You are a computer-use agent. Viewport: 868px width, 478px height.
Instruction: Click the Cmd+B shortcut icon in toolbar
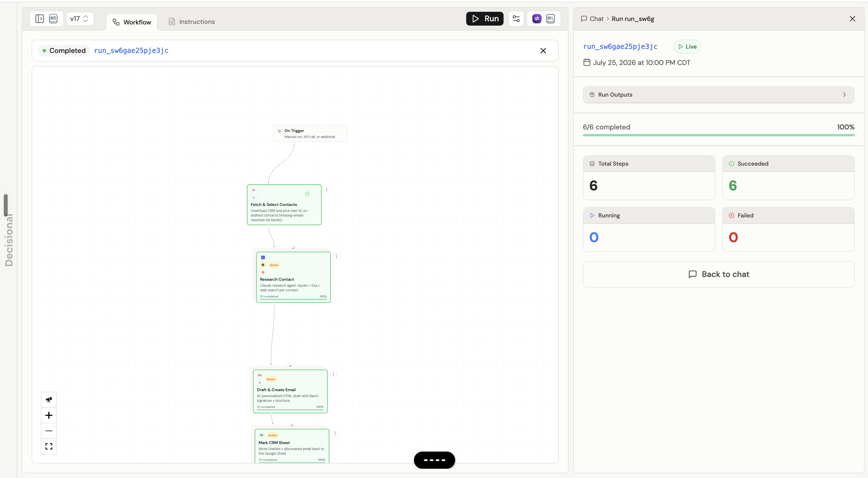pyautogui.click(x=53, y=18)
